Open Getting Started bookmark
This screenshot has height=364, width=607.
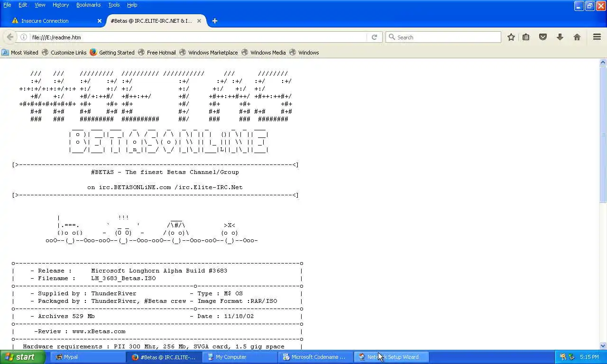(112, 53)
